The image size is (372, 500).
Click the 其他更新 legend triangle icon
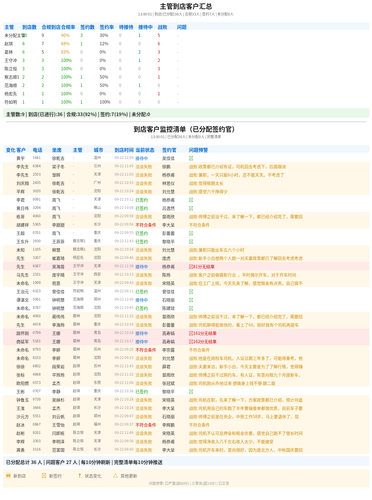pos(115,476)
